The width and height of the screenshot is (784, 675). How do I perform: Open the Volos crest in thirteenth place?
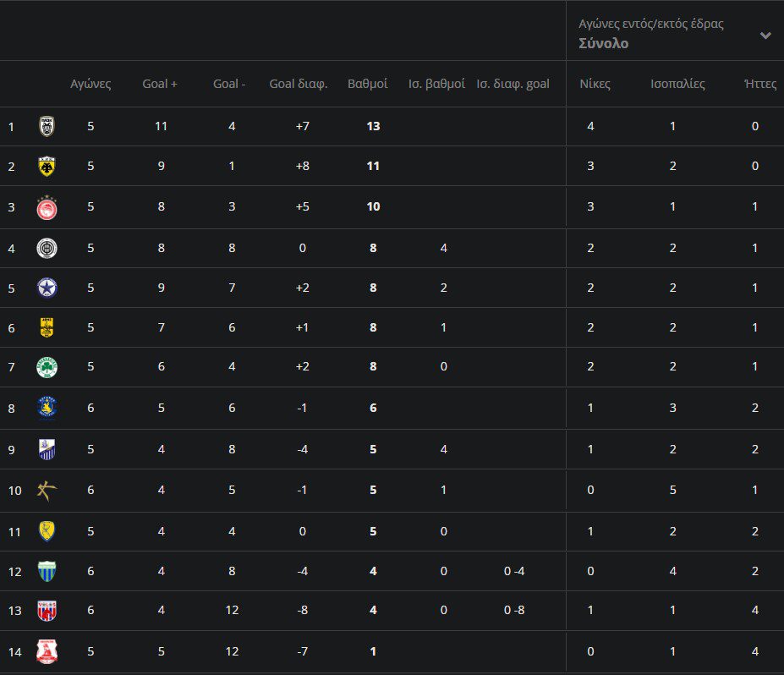click(47, 610)
